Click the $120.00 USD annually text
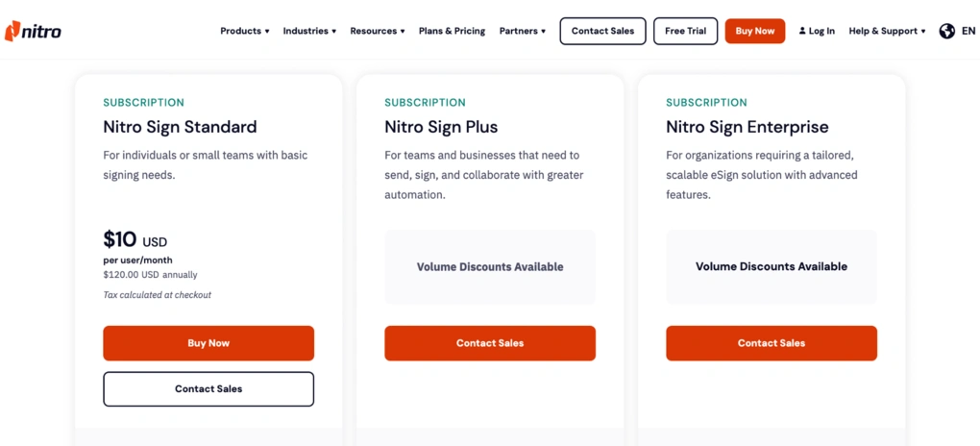The image size is (980, 446). [150, 274]
